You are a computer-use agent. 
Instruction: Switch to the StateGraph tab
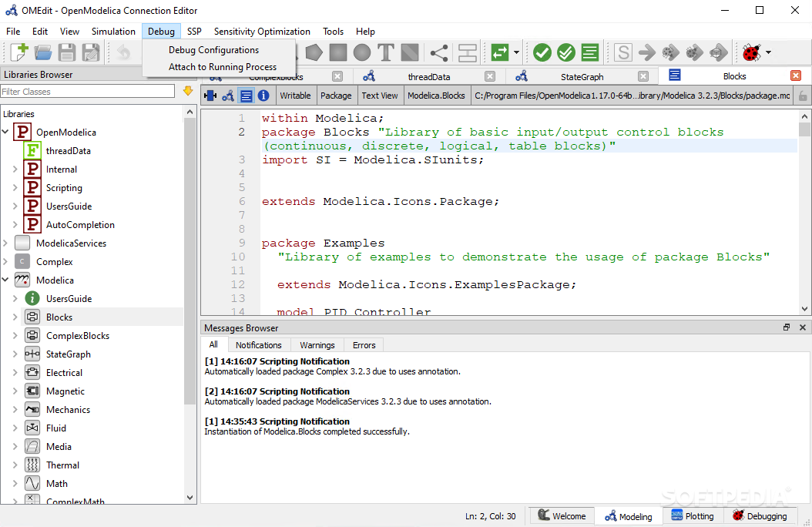click(582, 76)
